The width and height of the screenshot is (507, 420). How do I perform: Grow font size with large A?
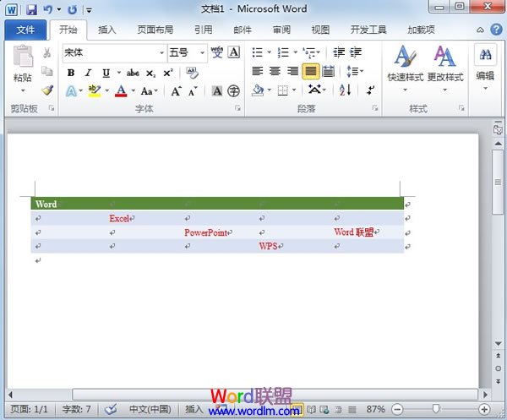(x=176, y=91)
